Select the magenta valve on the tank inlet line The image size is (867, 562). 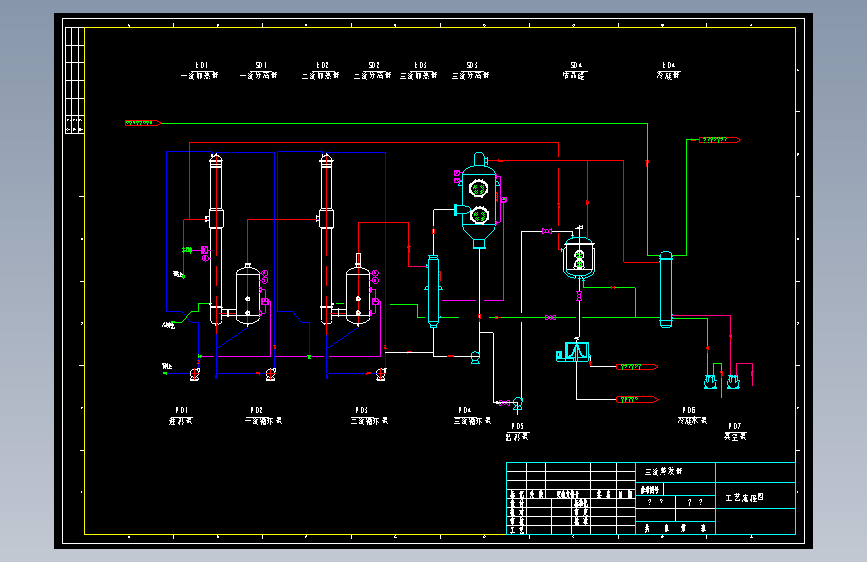(547, 231)
